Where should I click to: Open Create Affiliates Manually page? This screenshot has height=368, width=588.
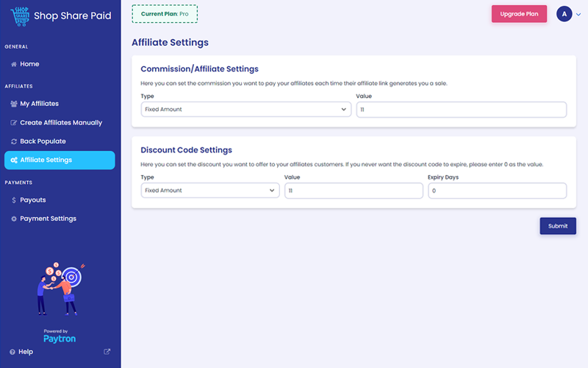(x=60, y=123)
